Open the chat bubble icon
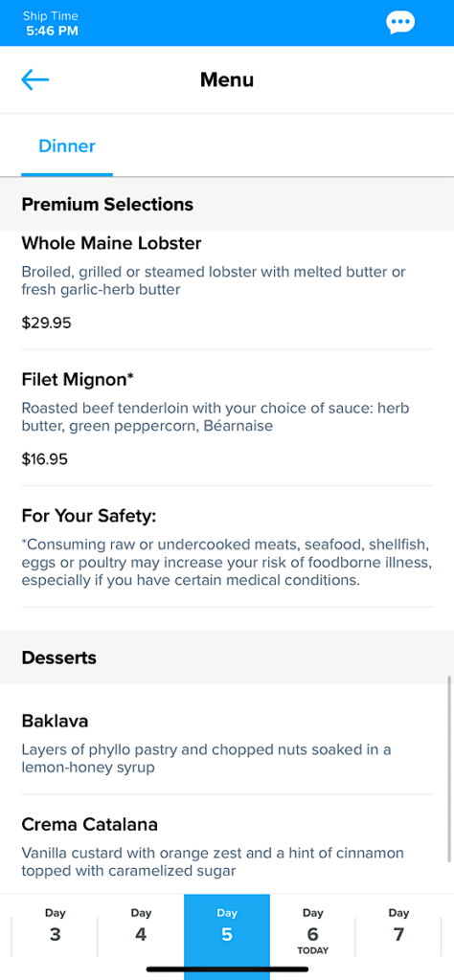Image resolution: width=454 pixels, height=980 pixels. tap(400, 23)
